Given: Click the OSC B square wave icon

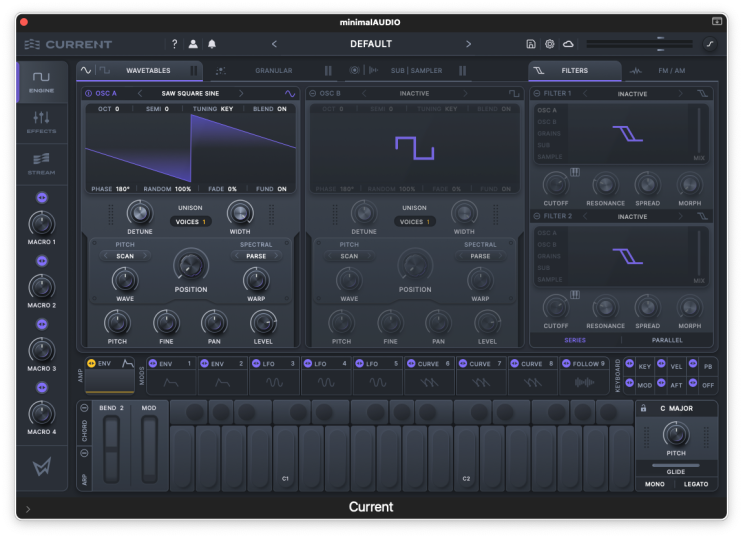Looking at the screenshot, I should [514, 93].
